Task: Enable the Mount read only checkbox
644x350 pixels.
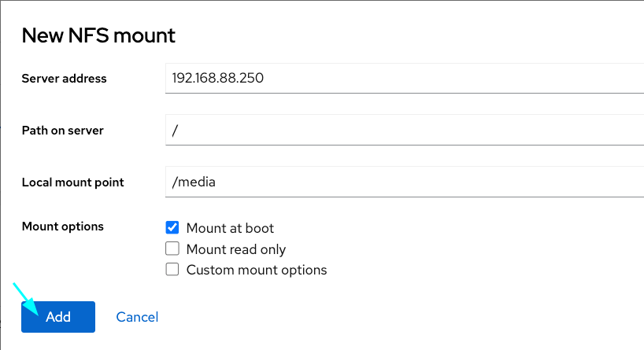Action: (x=172, y=249)
